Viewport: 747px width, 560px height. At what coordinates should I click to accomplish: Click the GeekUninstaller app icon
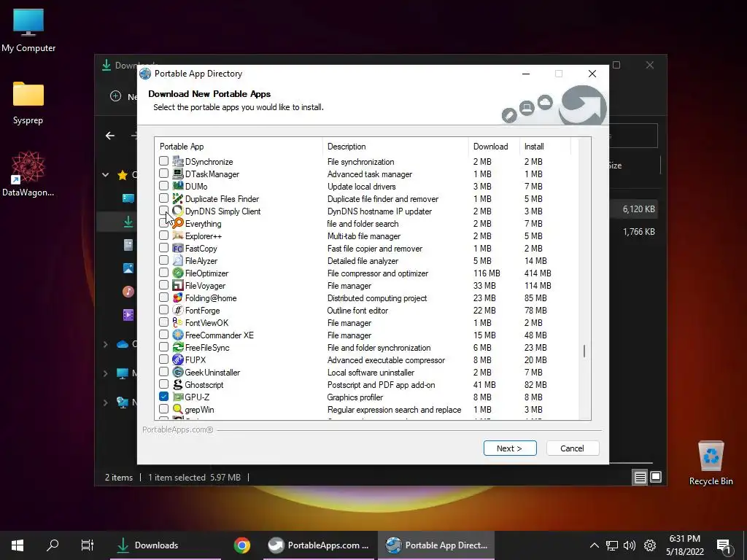(x=178, y=372)
